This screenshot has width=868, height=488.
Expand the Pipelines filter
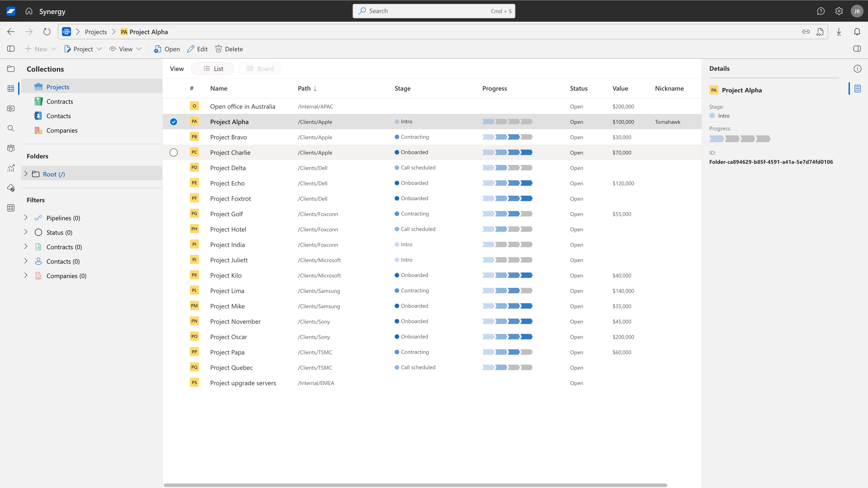26,218
